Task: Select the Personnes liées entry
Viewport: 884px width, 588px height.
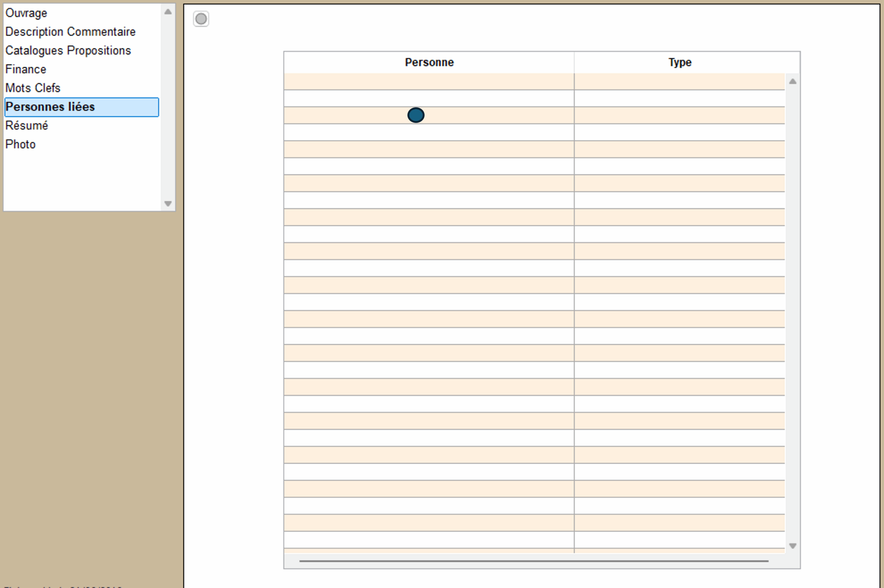Action: [x=50, y=107]
